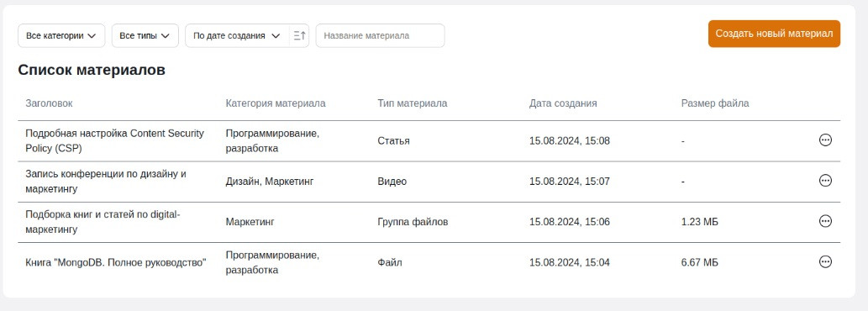
Task: Click the Дата создания column header
Action: 563,103
